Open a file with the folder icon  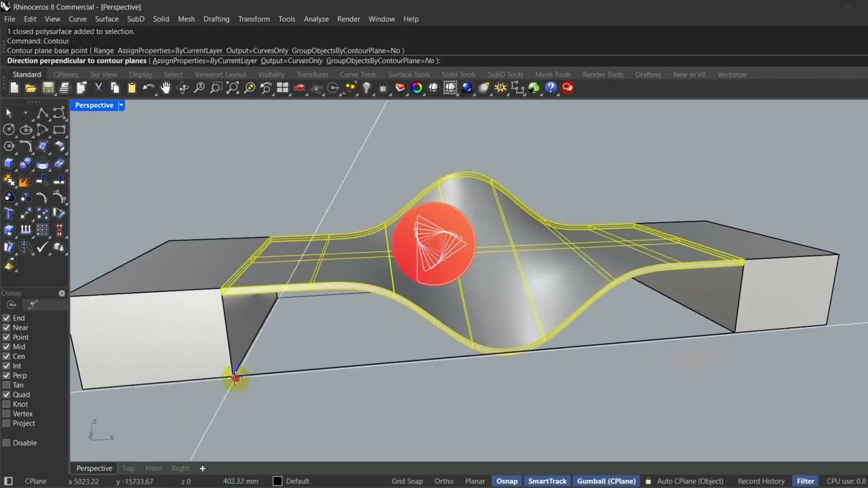(31, 87)
